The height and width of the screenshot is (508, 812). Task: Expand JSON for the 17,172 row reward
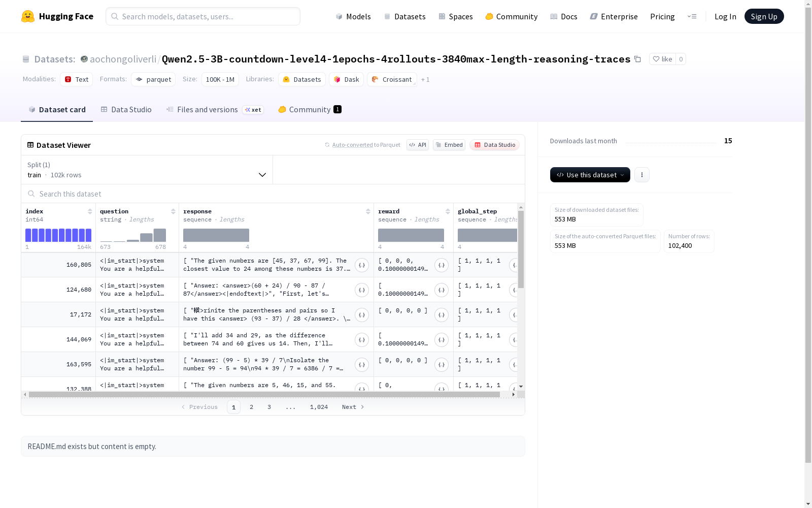coord(442,314)
